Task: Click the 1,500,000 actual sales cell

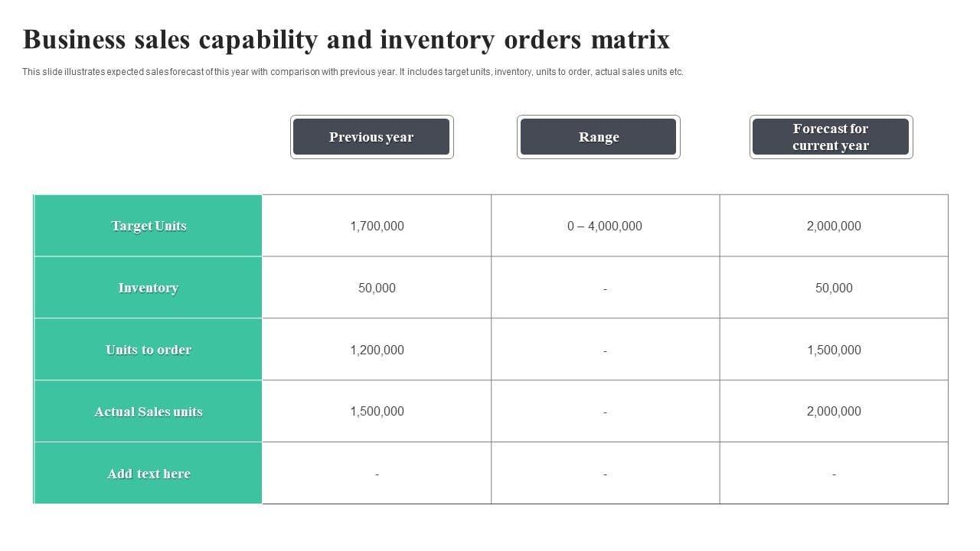Action: pyautogui.click(x=377, y=411)
